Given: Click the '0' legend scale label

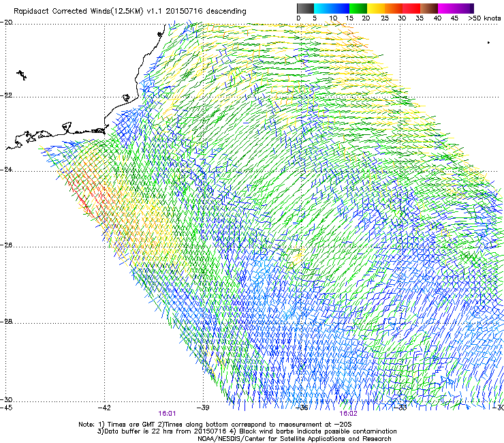Looking at the screenshot, I should click(x=298, y=18).
